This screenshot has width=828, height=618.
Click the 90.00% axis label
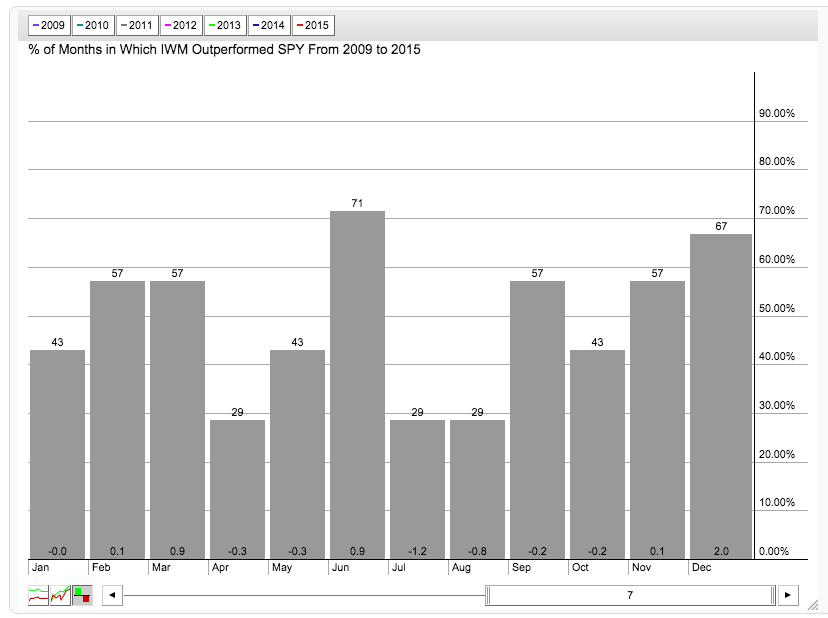pyautogui.click(x=777, y=113)
